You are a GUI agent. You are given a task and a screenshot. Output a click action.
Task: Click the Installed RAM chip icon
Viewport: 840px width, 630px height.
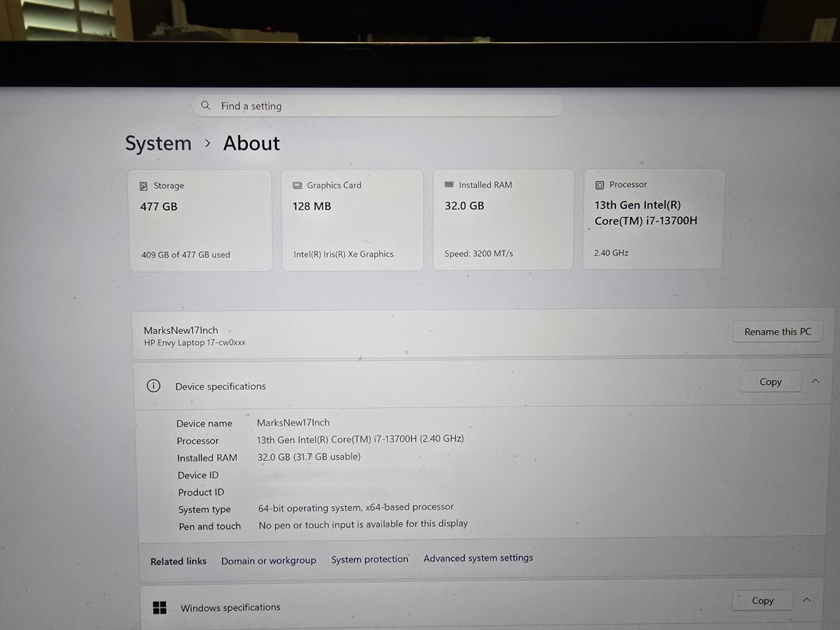click(x=449, y=185)
